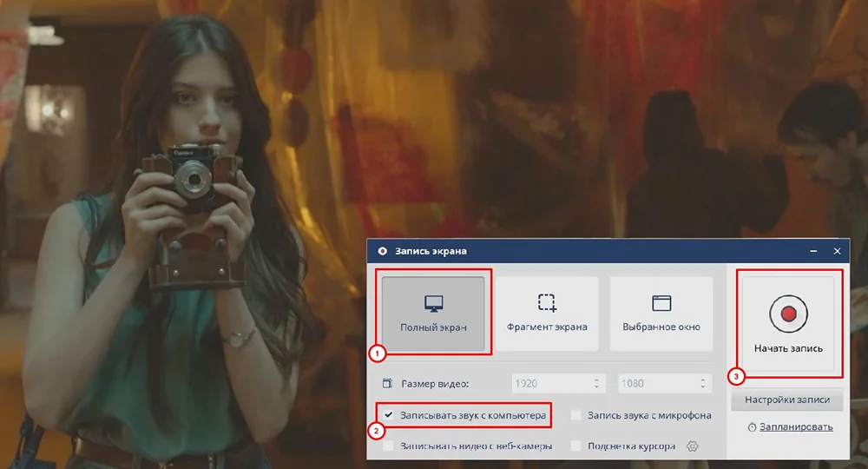Close the Запись экрана dialog
Viewport: 868px width, 469px height.
tap(837, 251)
